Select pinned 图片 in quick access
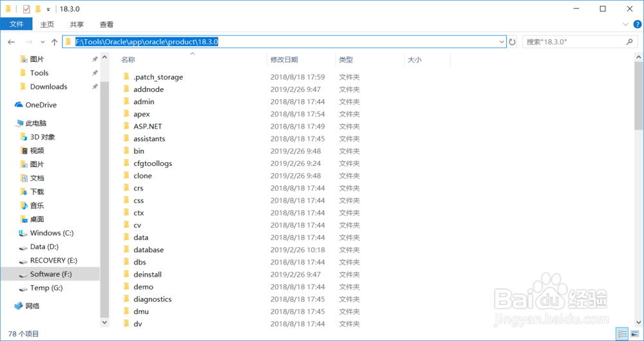 pyautogui.click(x=37, y=59)
